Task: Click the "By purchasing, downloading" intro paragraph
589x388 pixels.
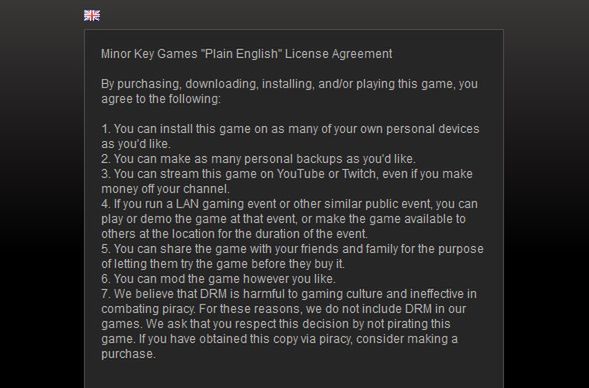Action: [289, 91]
